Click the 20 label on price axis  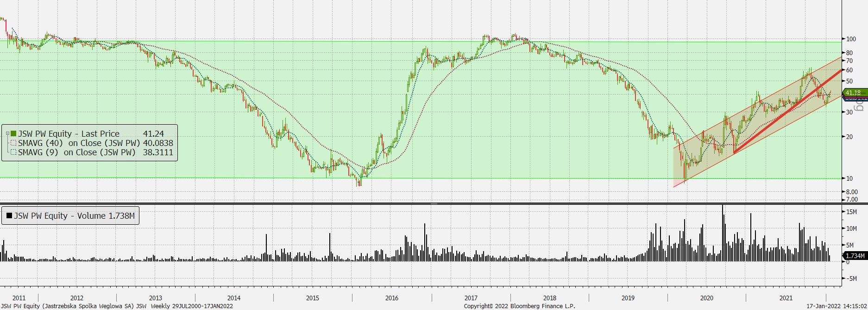coord(849,137)
